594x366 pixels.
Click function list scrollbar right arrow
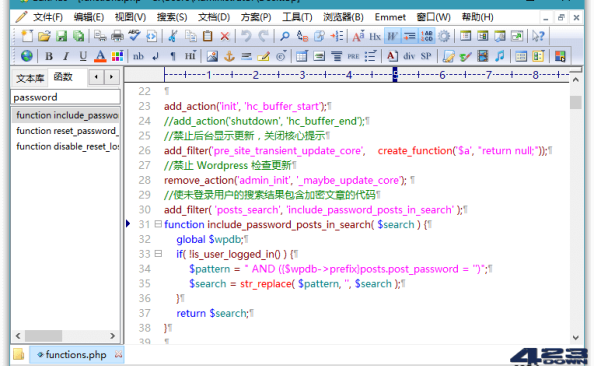tap(112, 336)
